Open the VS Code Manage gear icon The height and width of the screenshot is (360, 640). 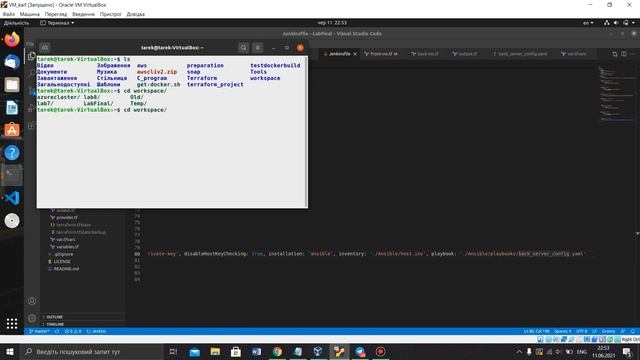click(32, 318)
